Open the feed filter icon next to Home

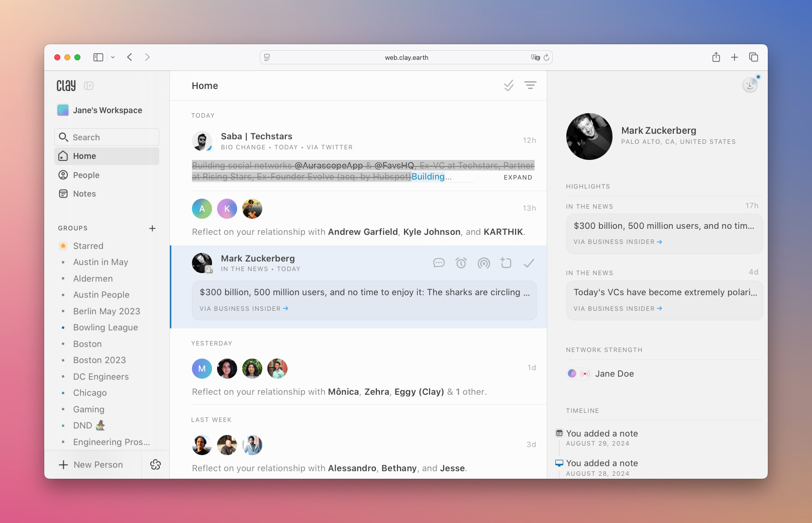click(530, 85)
